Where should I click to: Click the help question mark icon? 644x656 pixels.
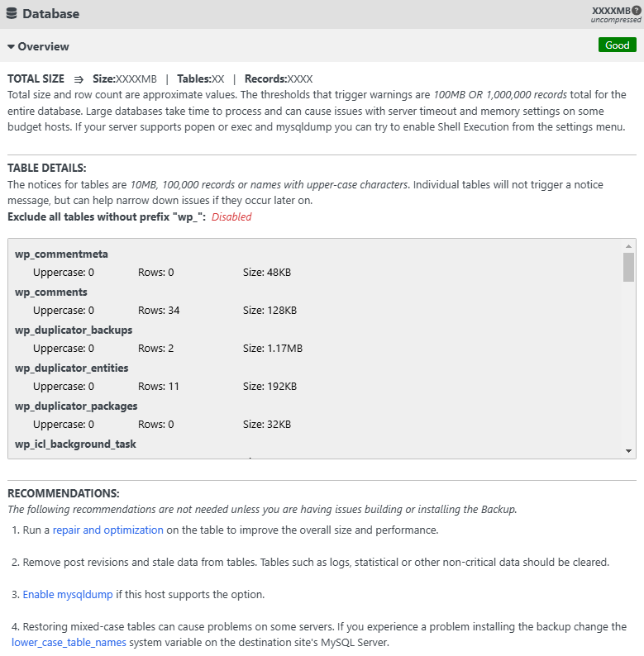(x=637, y=10)
